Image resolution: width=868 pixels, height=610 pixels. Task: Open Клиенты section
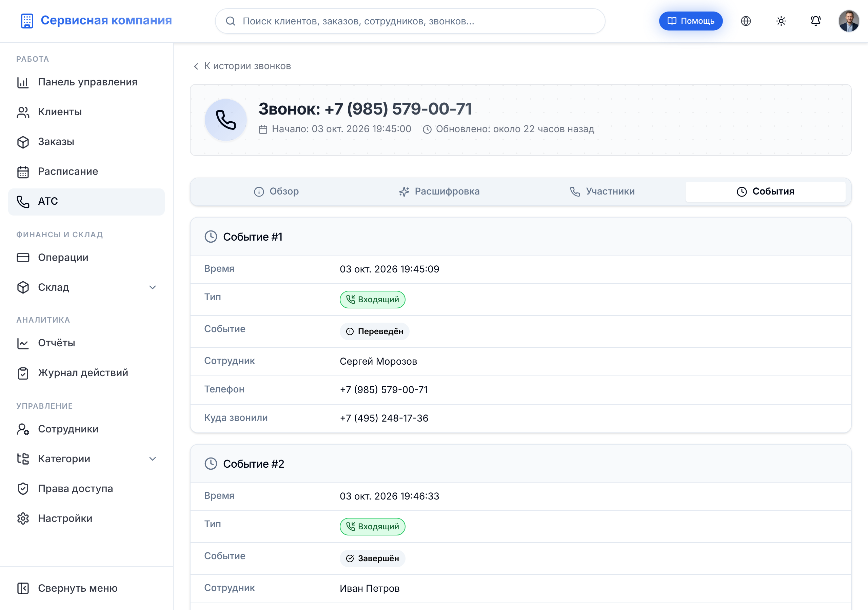point(86,112)
